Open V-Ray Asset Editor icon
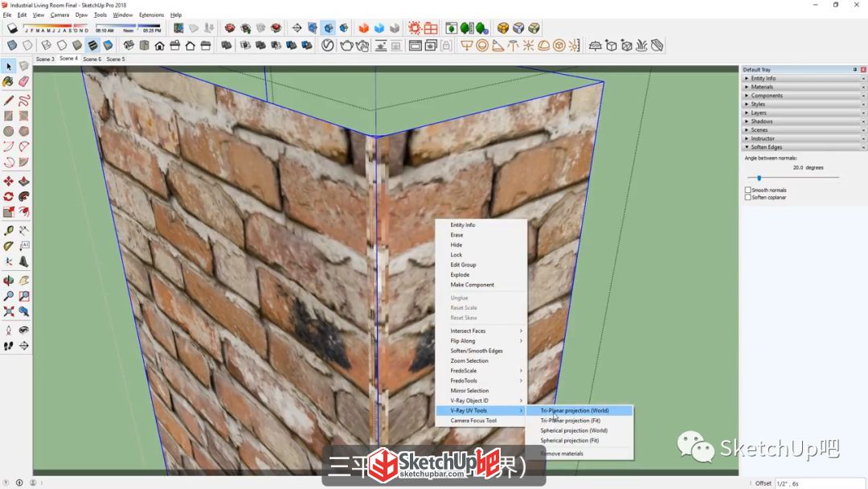The image size is (868, 489). [327, 45]
